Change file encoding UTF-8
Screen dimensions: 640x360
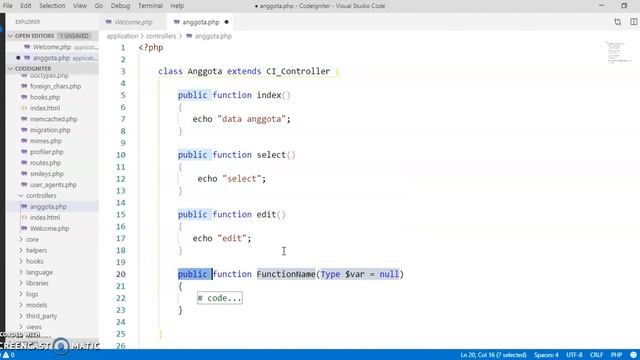click(574, 355)
